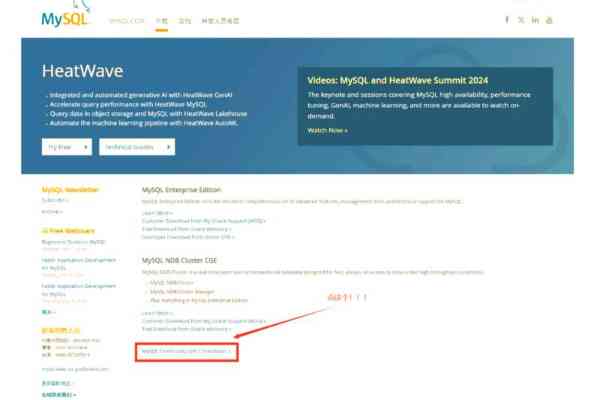Screen dimensions: 600x400
Task: Click the MySQL logo
Action: [65, 15]
